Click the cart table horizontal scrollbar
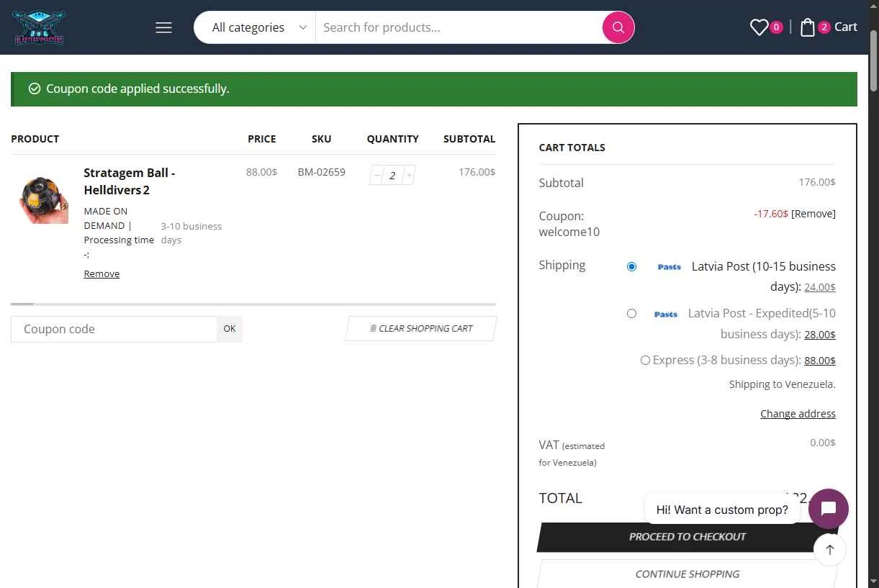This screenshot has height=588, width=879. pyautogui.click(x=253, y=304)
